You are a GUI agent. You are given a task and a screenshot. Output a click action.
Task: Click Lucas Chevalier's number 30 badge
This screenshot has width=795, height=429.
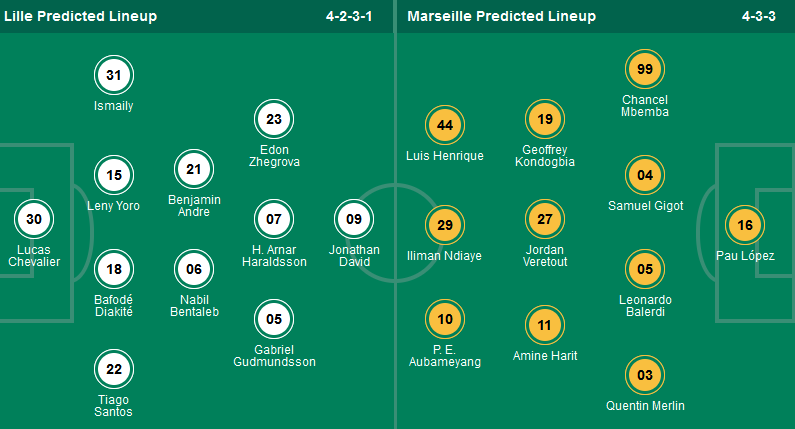coord(34,219)
